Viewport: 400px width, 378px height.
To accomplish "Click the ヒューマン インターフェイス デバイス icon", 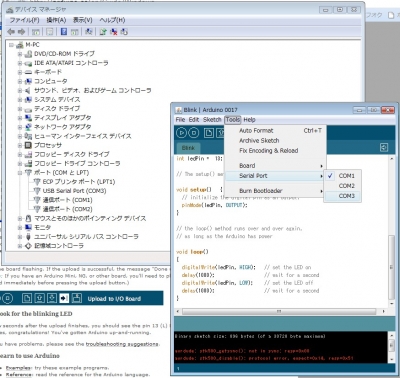I will [28, 136].
